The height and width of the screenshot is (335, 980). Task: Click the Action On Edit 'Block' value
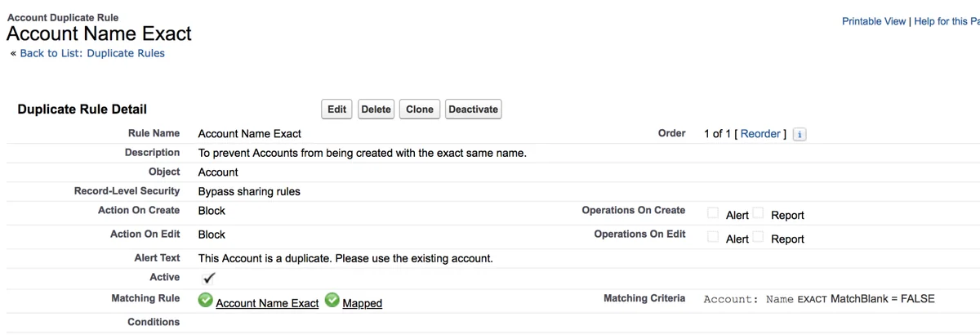(x=212, y=234)
